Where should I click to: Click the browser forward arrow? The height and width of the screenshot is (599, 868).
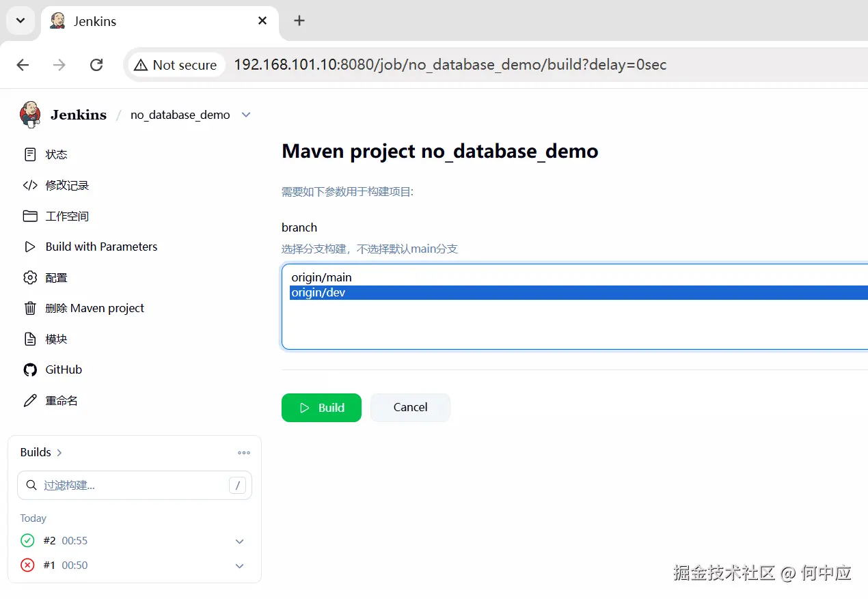tap(60, 65)
